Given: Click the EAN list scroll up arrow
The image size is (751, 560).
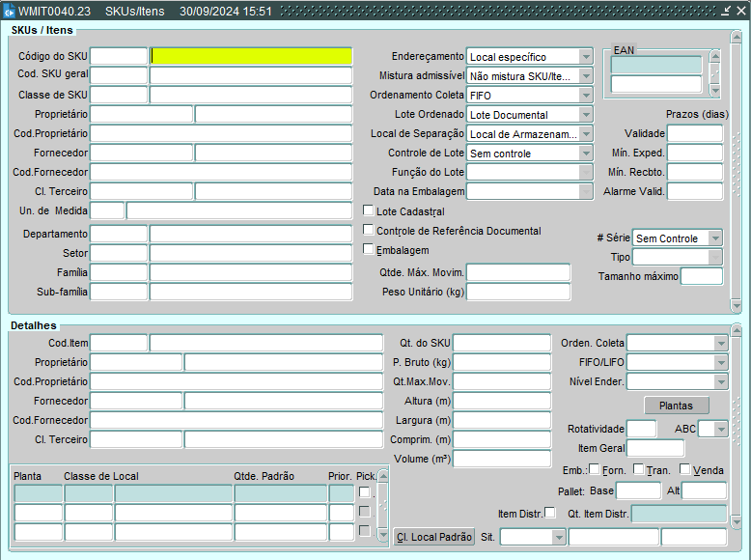Looking at the screenshot, I should pos(715,56).
